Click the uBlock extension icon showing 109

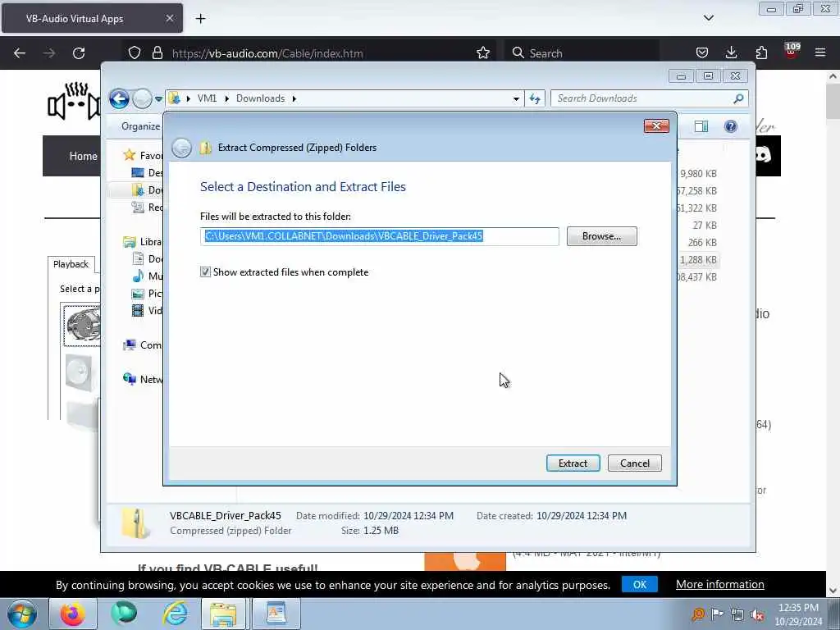tap(792, 51)
